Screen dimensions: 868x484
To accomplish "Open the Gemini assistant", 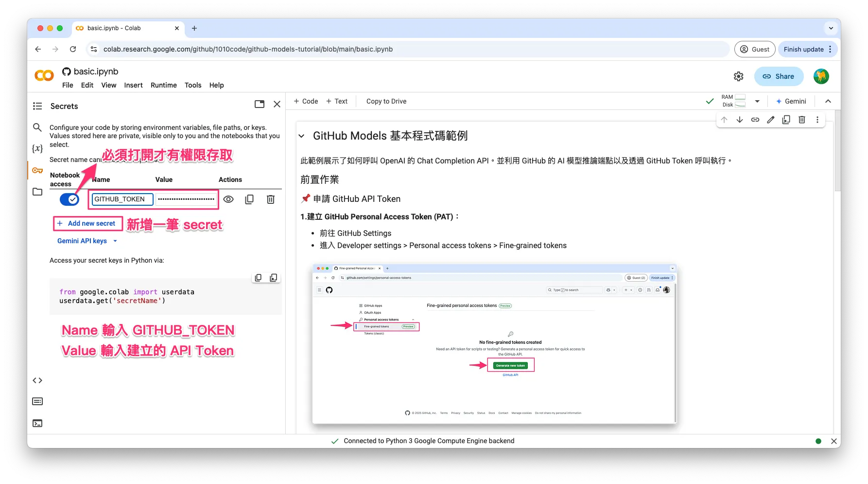I will coord(791,101).
